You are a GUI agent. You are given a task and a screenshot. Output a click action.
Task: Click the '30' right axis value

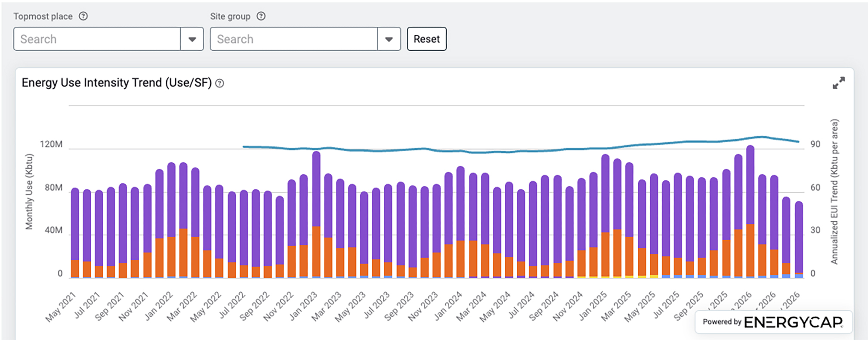815,230
